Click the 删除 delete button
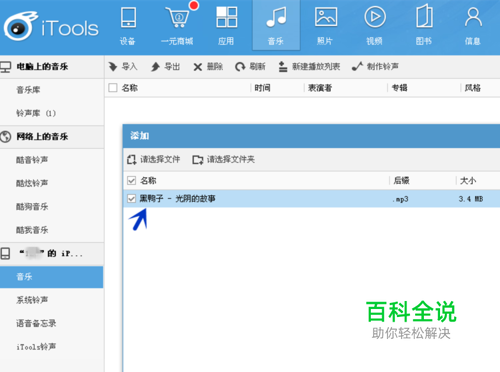500x372 pixels. (x=208, y=67)
